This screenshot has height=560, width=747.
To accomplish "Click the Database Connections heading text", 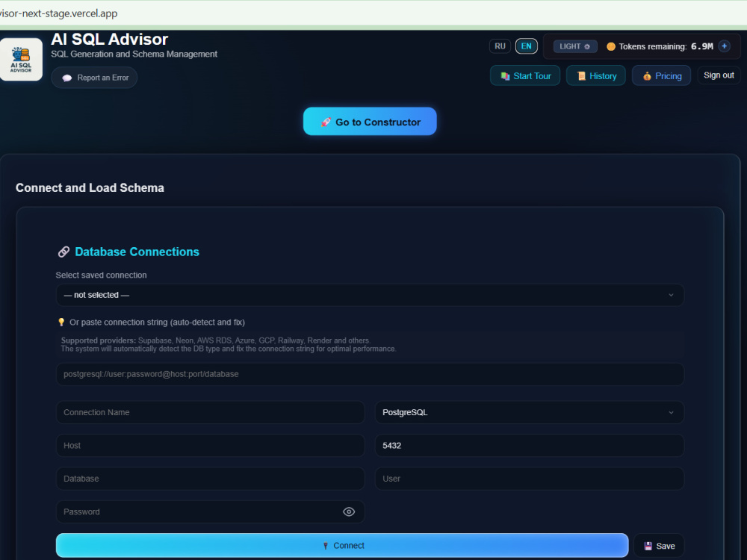I will [x=137, y=252].
